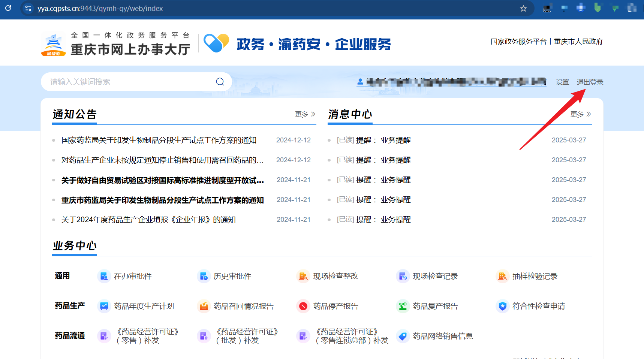Screen dimensions: 644x359
Task: Click 退出登录 to log out
Action: click(x=590, y=82)
